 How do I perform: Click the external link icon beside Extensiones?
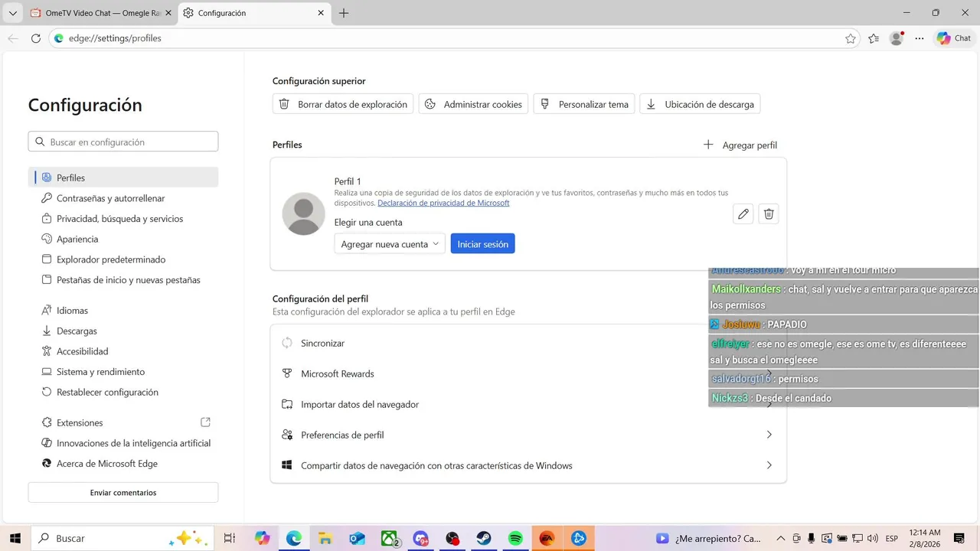205,422
